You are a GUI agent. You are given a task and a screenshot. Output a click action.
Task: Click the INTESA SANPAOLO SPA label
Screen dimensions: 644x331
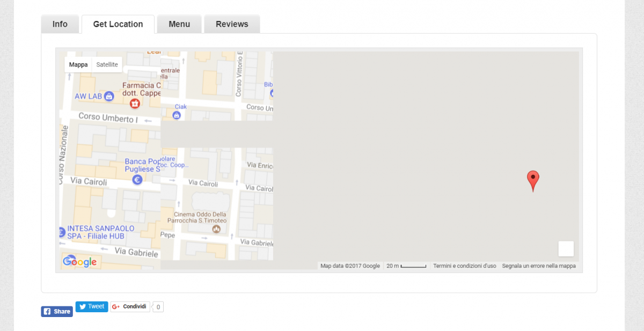(100, 232)
